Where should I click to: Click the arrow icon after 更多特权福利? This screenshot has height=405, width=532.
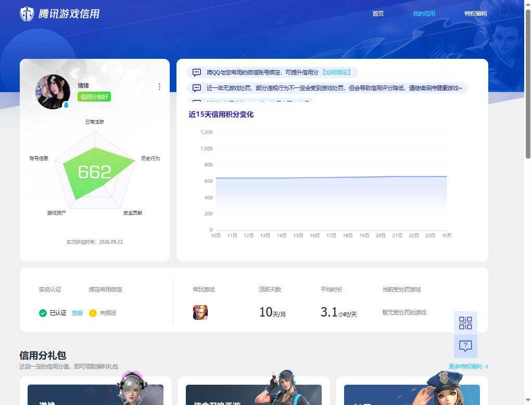pos(486,366)
